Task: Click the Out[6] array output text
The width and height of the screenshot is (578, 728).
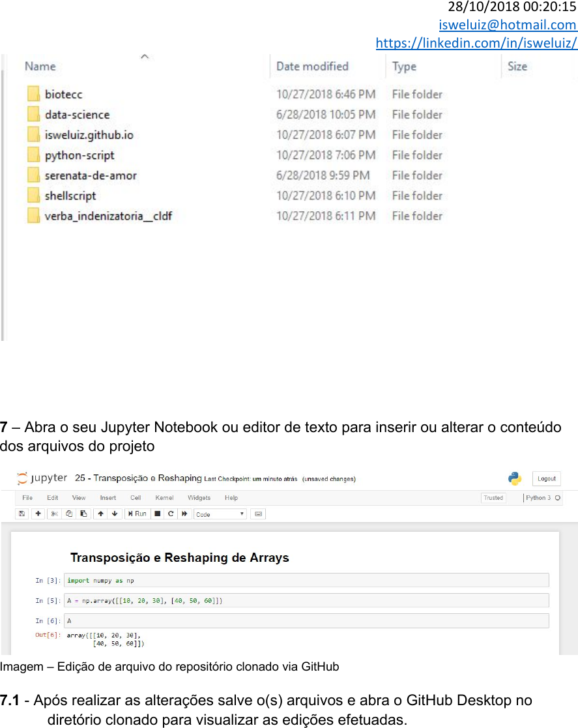Action: click(106, 639)
